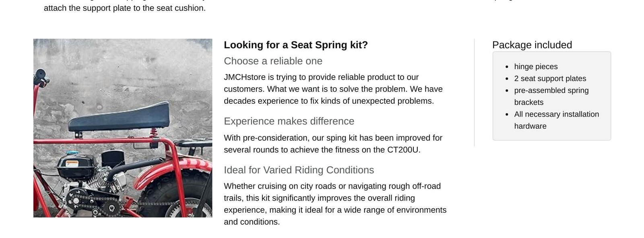Select the "Experience makes difference" subheading
The height and width of the screenshot is (238, 644).
click(289, 121)
